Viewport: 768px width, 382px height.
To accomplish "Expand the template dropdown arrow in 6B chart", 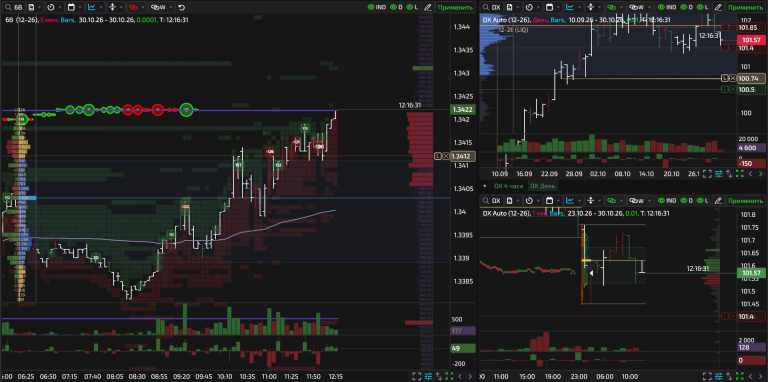I will [x=40, y=7].
